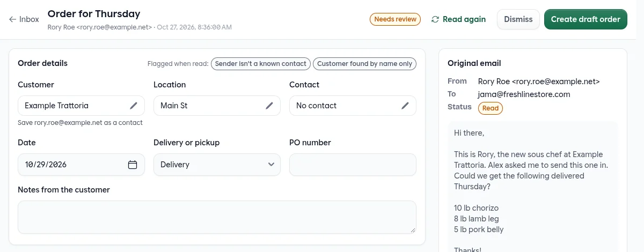Click jama@freshlinestore.com recipient

click(524, 94)
